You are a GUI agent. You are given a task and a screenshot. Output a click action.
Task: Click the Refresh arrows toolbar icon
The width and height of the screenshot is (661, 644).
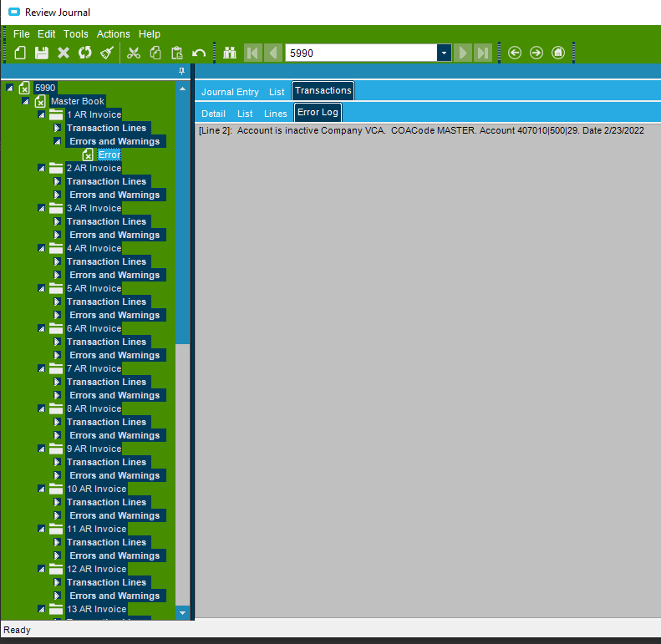[84, 53]
